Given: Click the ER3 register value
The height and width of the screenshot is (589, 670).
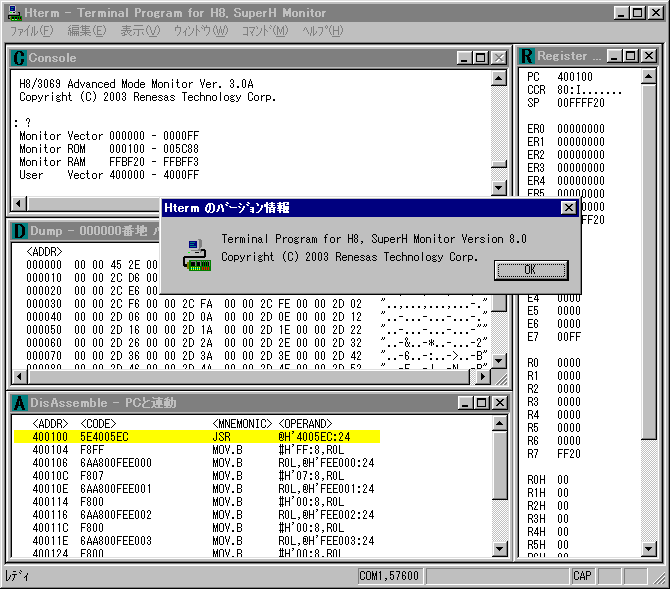Looking at the screenshot, I should [581, 168].
